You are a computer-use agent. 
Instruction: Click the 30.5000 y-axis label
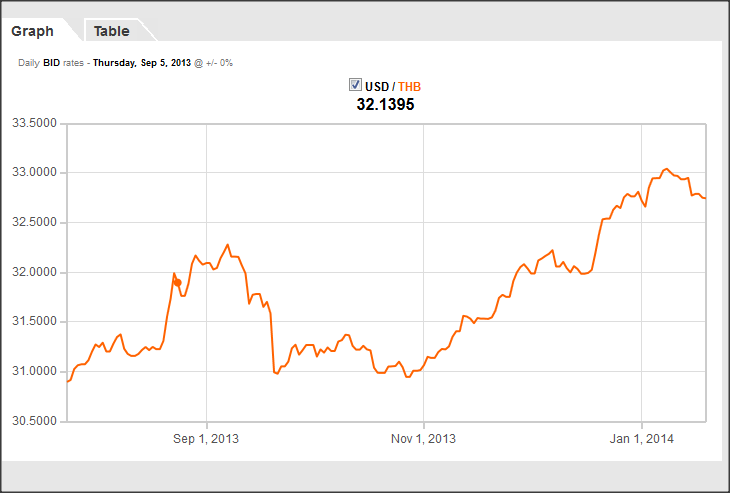click(x=33, y=420)
